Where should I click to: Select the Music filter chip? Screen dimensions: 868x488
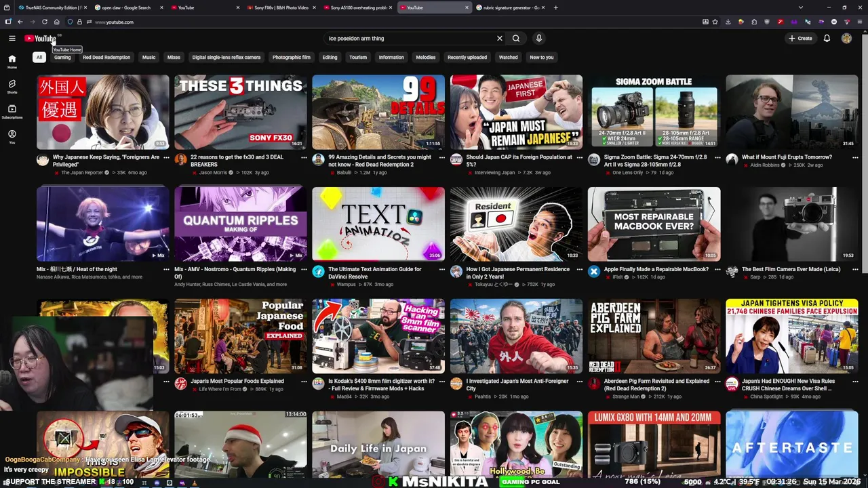[x=149, y=57]
